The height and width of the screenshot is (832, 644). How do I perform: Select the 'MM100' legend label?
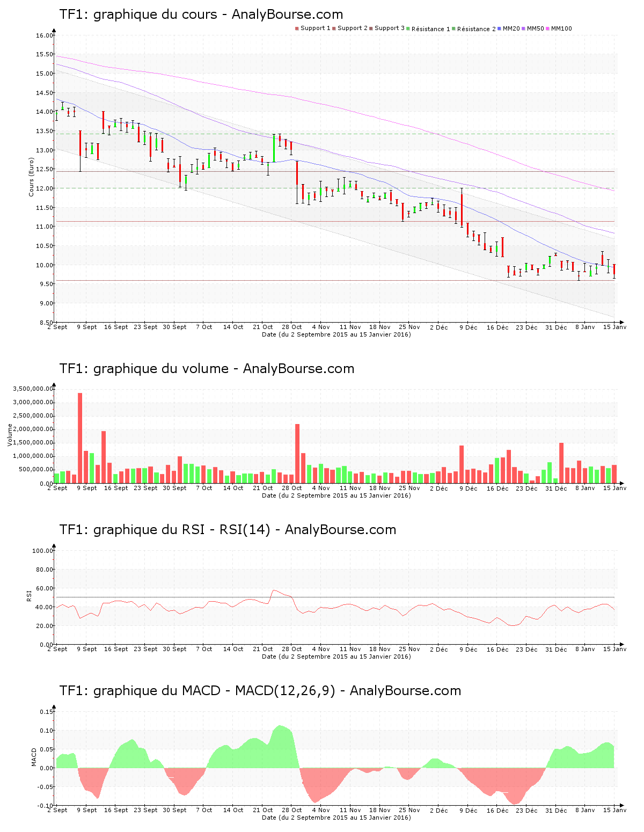click(561, 28)
